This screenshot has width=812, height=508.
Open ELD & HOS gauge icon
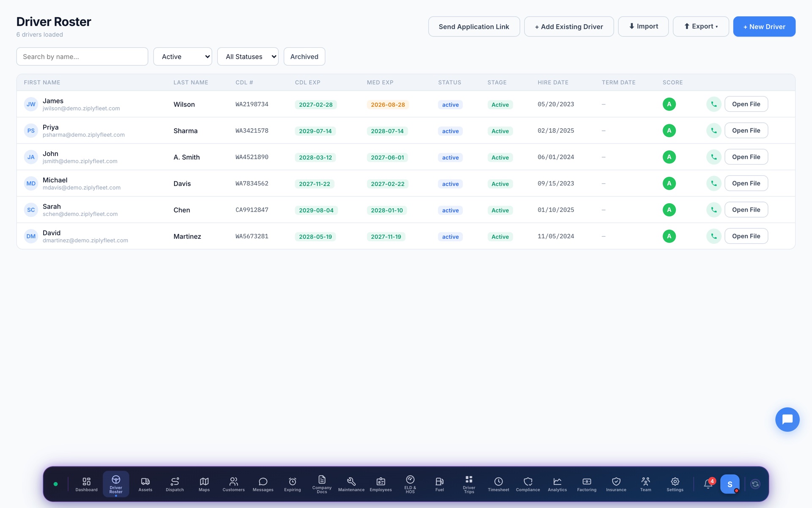[410, 484]
